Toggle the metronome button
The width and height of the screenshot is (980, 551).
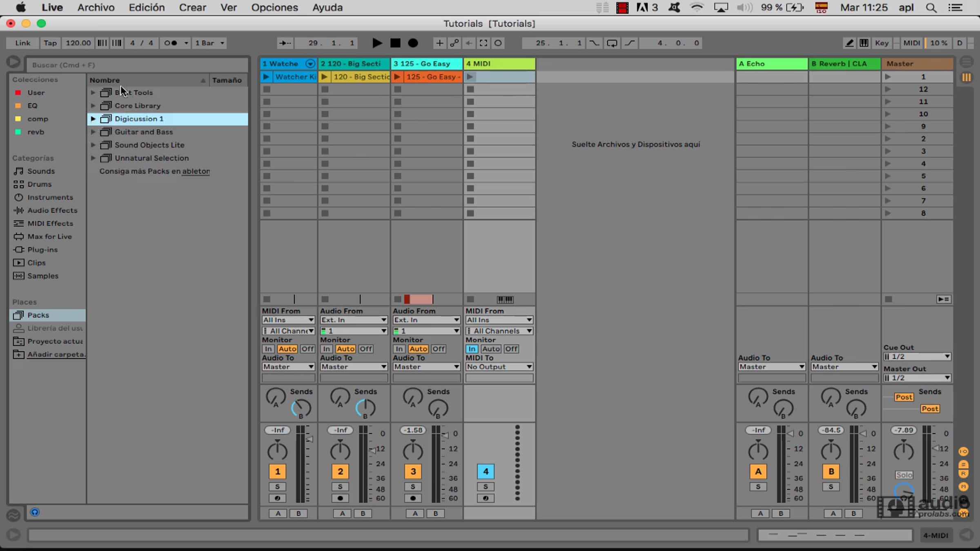point(171,43)
